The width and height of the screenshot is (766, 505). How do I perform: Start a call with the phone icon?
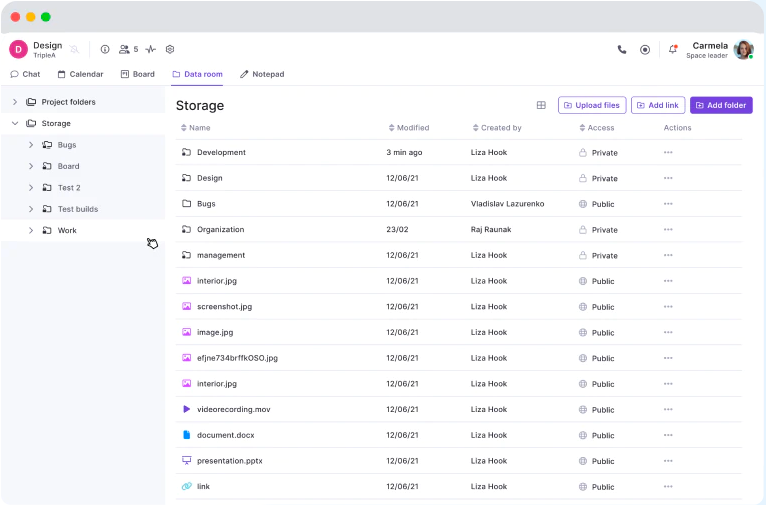tap(622, 49)
